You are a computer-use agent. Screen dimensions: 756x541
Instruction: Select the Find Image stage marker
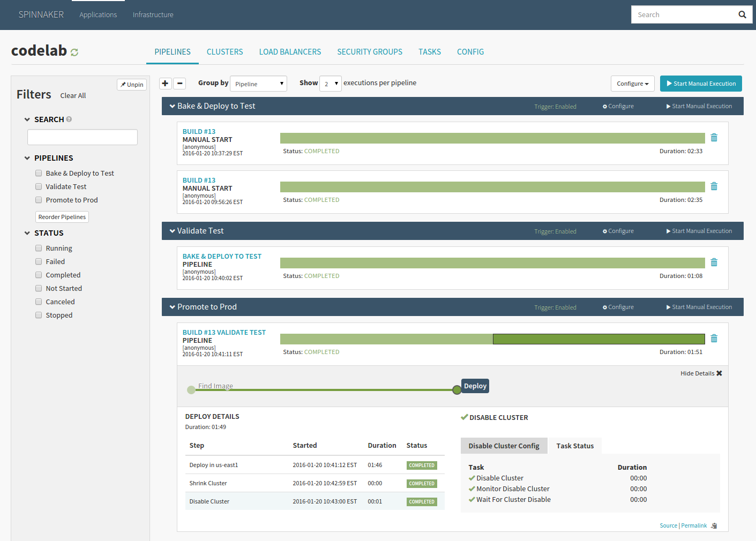pyautogui.click(x=191, y=390)
